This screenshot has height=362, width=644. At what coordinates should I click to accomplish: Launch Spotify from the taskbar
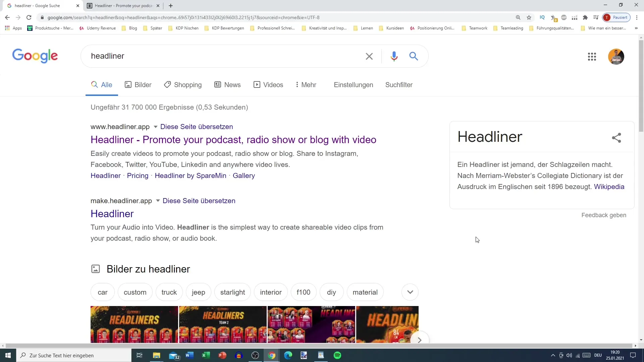point(337,355)
